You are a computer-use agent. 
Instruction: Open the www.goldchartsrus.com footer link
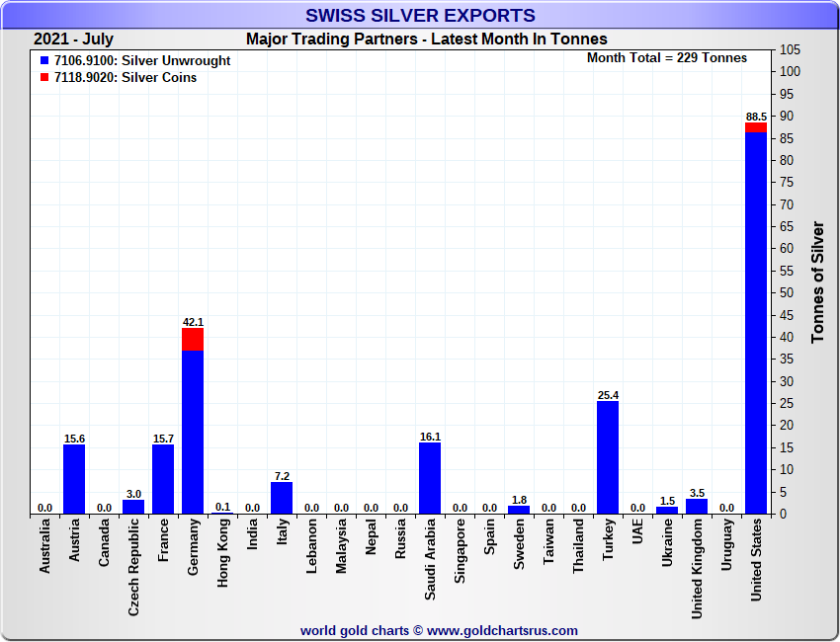point(502,630)
